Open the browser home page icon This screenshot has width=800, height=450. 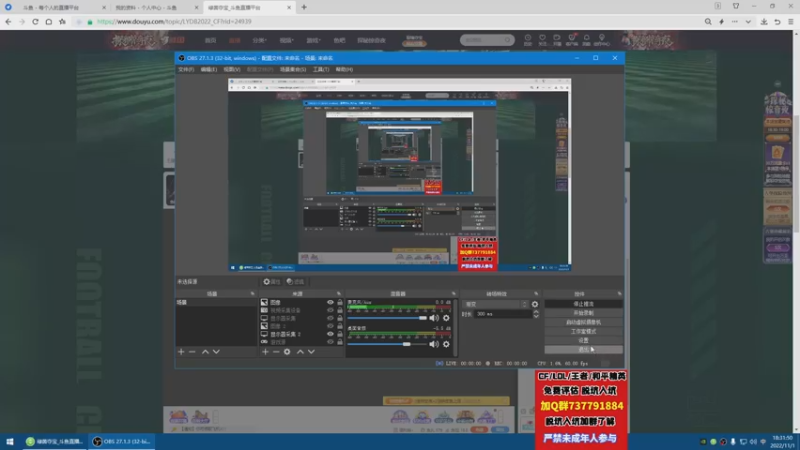click(x=48, y=22)
